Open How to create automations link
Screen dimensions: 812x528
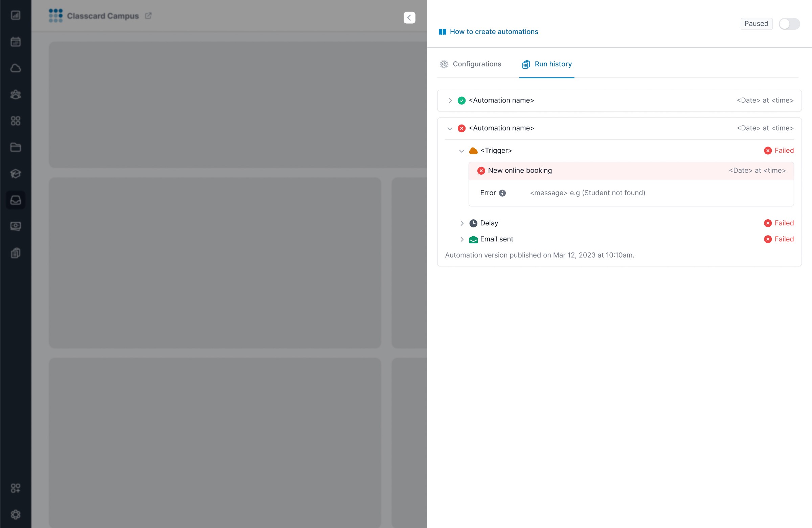[494, 32]
